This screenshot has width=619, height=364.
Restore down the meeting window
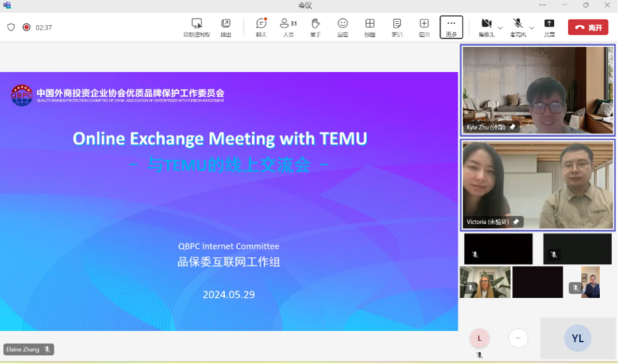click(x=586, y=5)
